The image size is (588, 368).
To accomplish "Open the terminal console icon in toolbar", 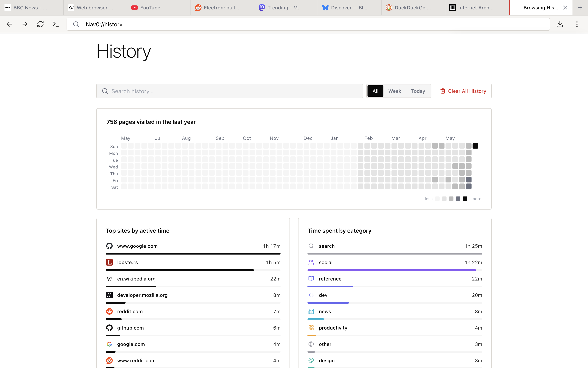I will pos(56,24).
